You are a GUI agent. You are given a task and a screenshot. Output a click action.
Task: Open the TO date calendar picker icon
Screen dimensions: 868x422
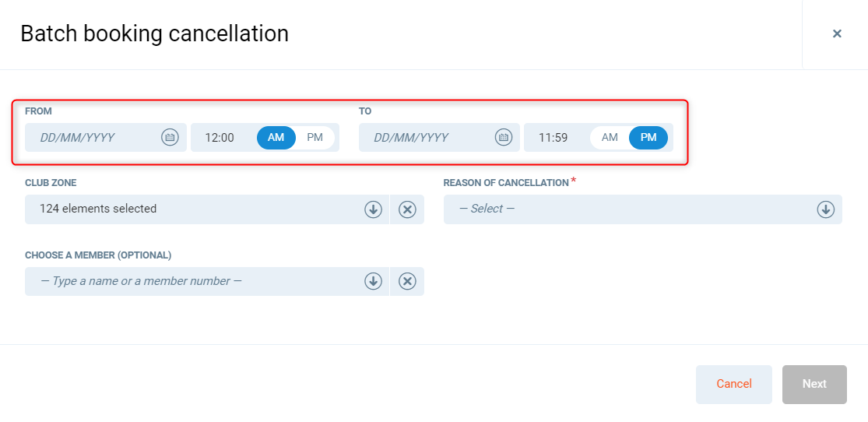(504, 138)
